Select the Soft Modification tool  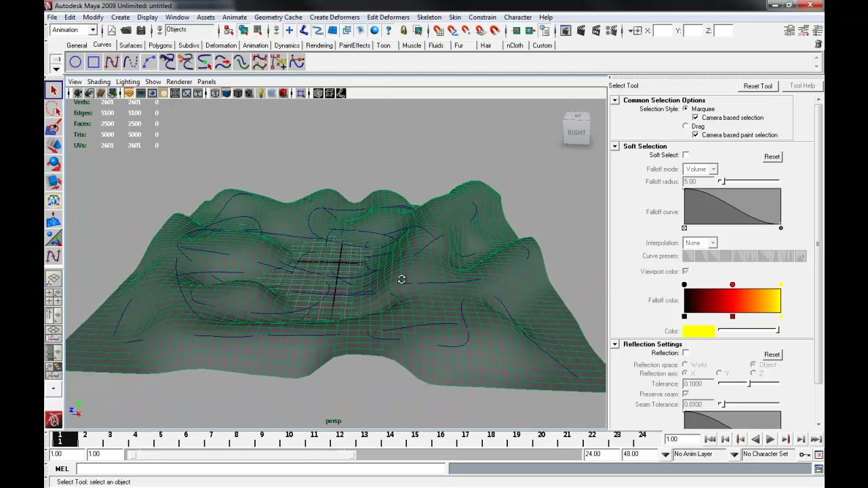(x=54, y=220)
